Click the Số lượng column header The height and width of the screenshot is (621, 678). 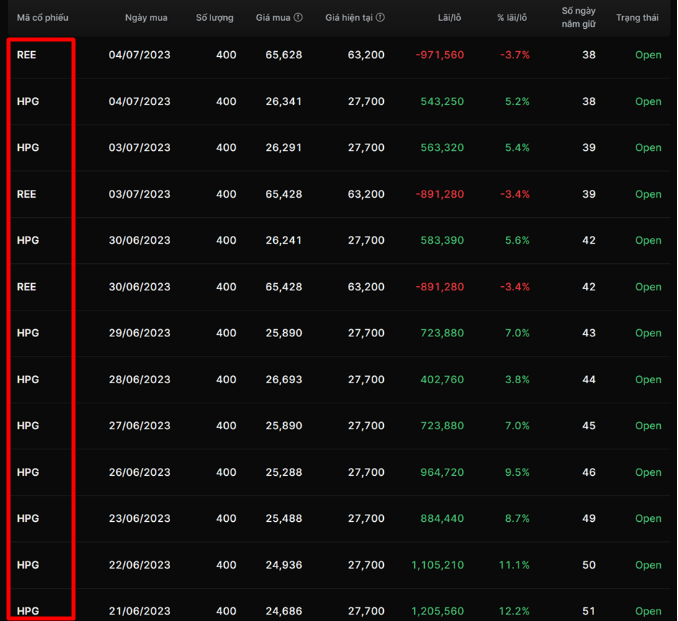click(x=214, y=18)
